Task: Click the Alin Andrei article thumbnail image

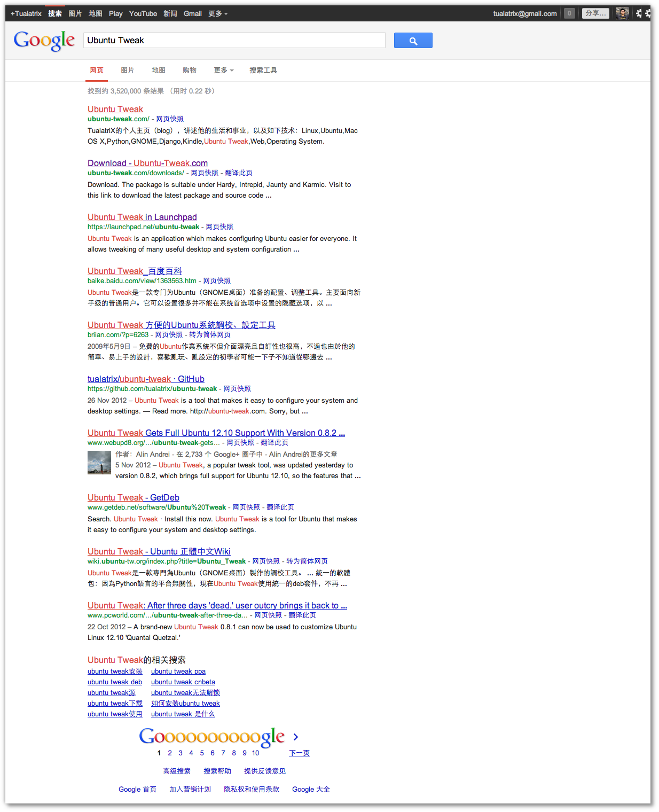Action: point(99,463)
